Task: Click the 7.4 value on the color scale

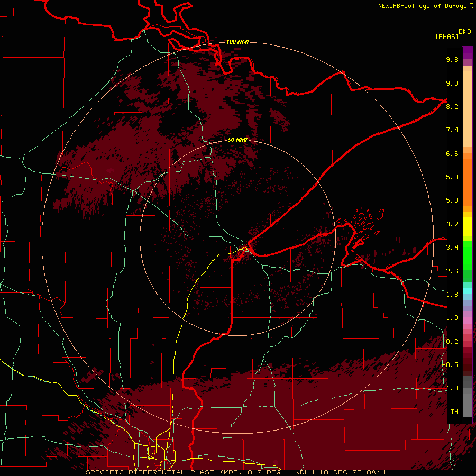Action: point(452,130)
